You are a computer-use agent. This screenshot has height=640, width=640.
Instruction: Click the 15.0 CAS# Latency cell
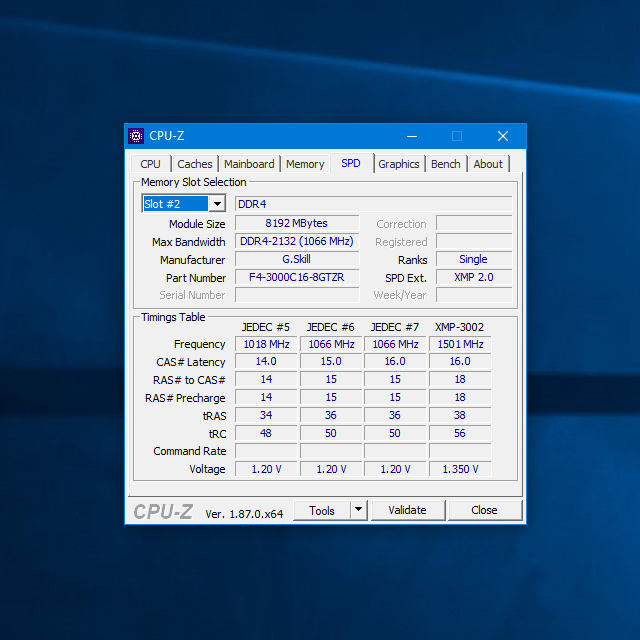[331, 362]
